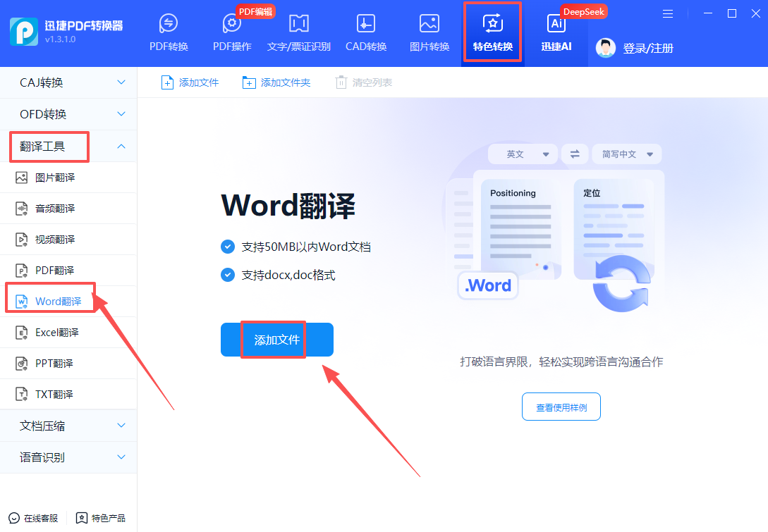Screen dimensions: 768x532
Task: Click the blue 添加文件 button
Action: [x=276, y=339]
